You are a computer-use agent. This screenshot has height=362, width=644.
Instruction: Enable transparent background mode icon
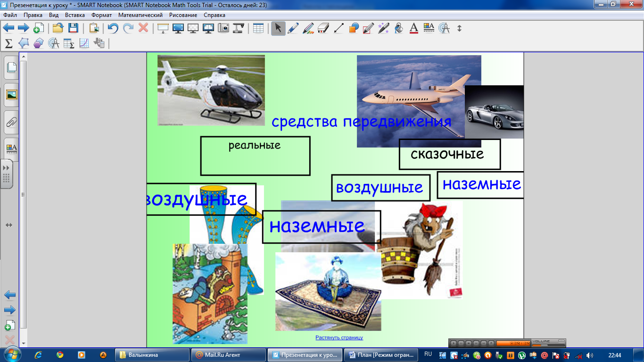tap(193, 28)
